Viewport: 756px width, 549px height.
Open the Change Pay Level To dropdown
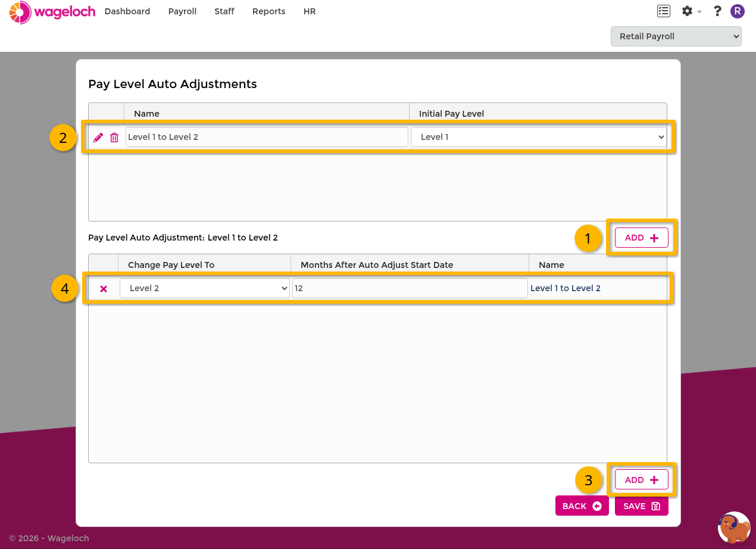coord(205,288)
